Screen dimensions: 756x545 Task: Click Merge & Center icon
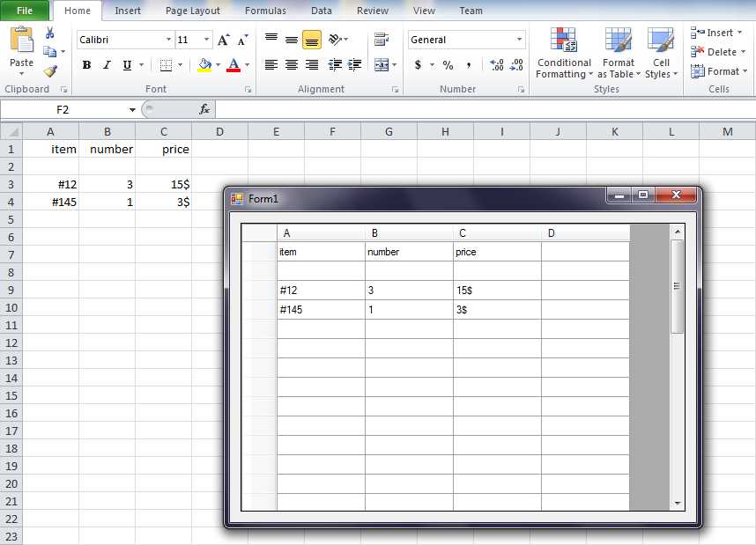click(x=382, y=64)
